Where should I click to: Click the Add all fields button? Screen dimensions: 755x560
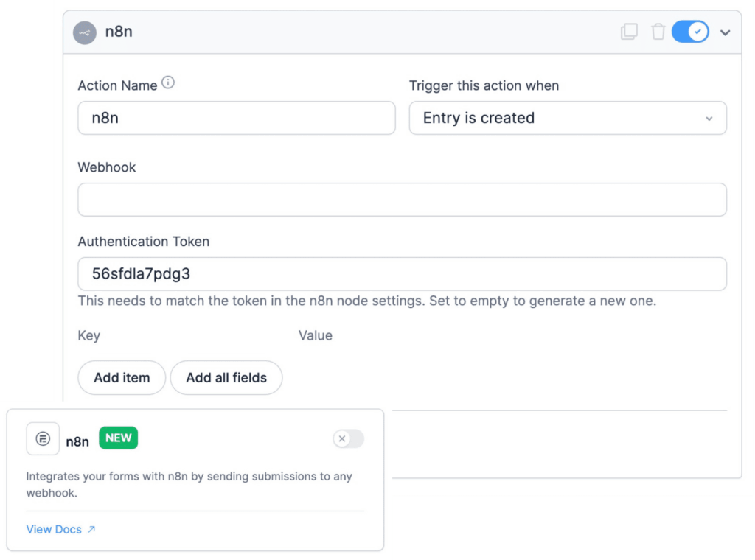(x=226, y=377)
